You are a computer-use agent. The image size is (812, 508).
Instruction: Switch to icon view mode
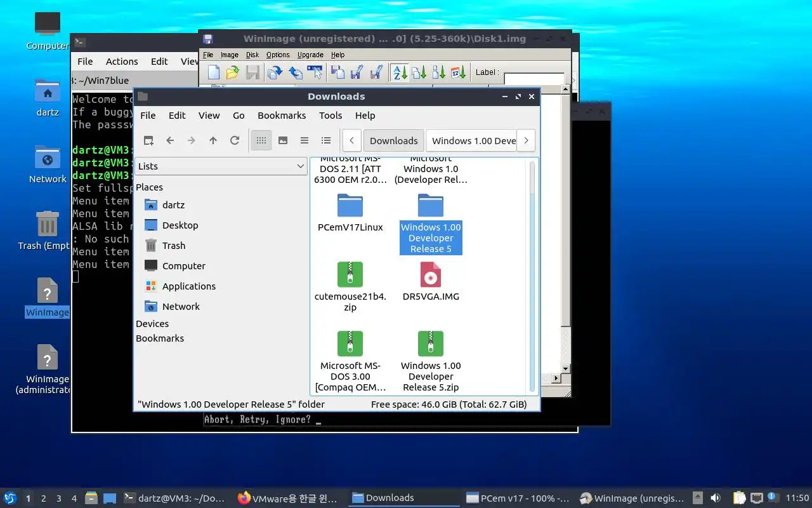pos(261,140)
